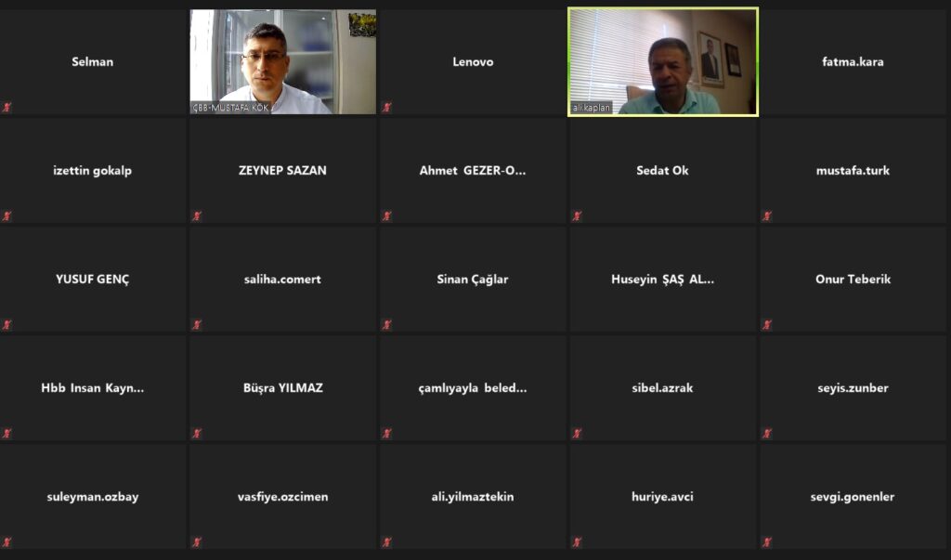Screen dimensions: 951x560
Task: Click muted mic icon on sevgi.gonenler tile
Action: click(766, 541)
